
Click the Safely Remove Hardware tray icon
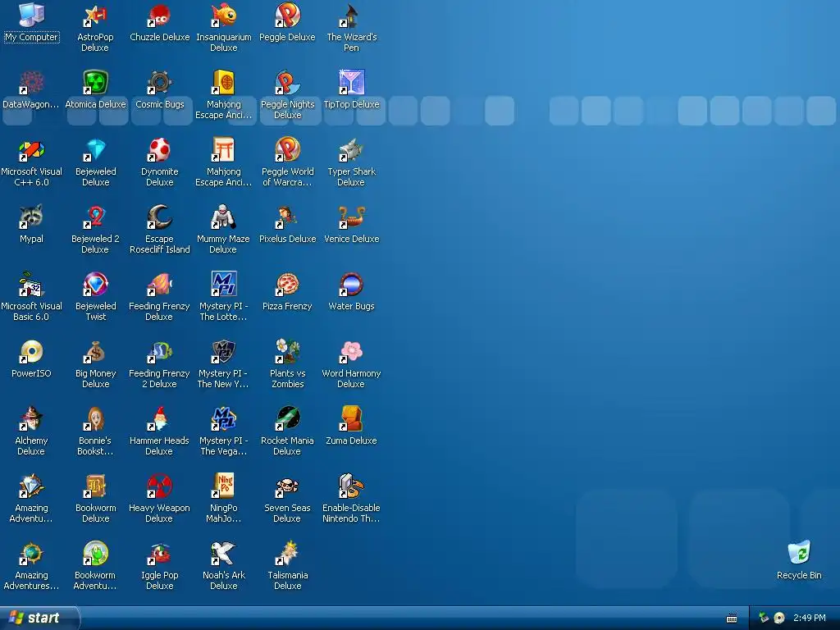coord(764,618)
